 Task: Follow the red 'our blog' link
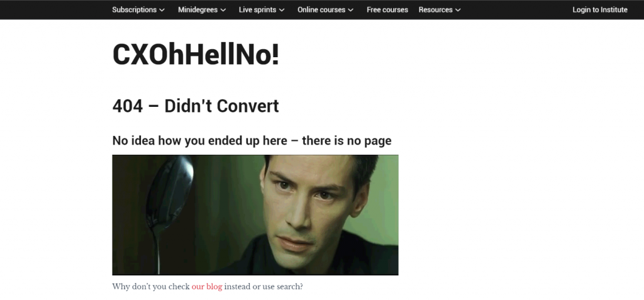click(x=206, y=287)
